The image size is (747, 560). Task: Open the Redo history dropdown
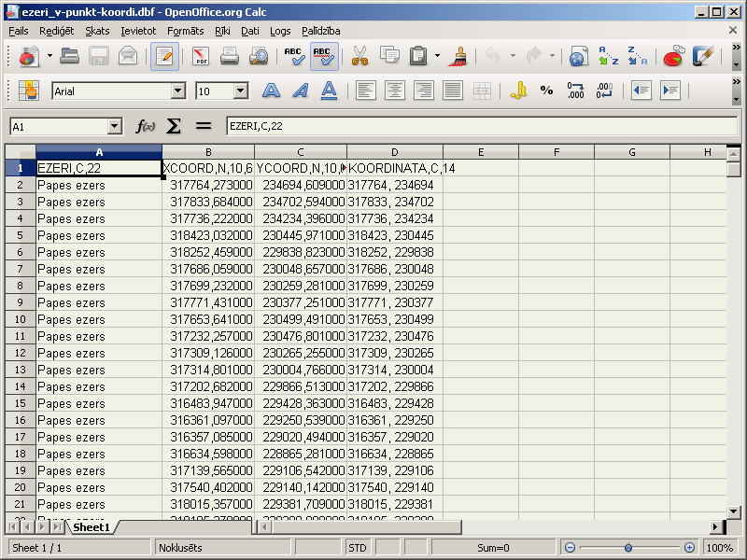coord(552,56)
